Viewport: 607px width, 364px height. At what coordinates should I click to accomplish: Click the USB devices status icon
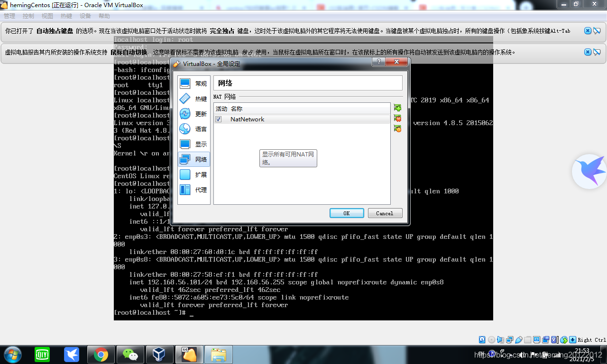pos(518,340)
